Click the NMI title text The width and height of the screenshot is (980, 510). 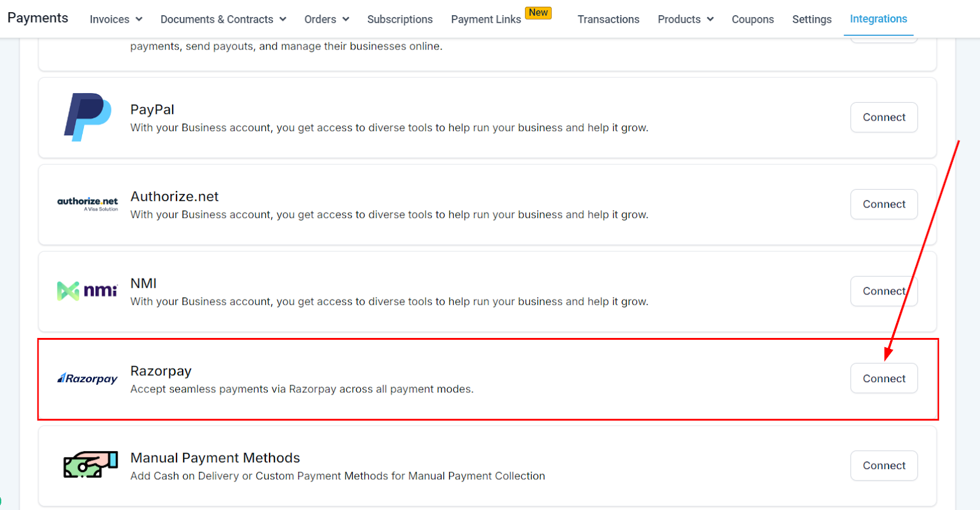(143, 283)
